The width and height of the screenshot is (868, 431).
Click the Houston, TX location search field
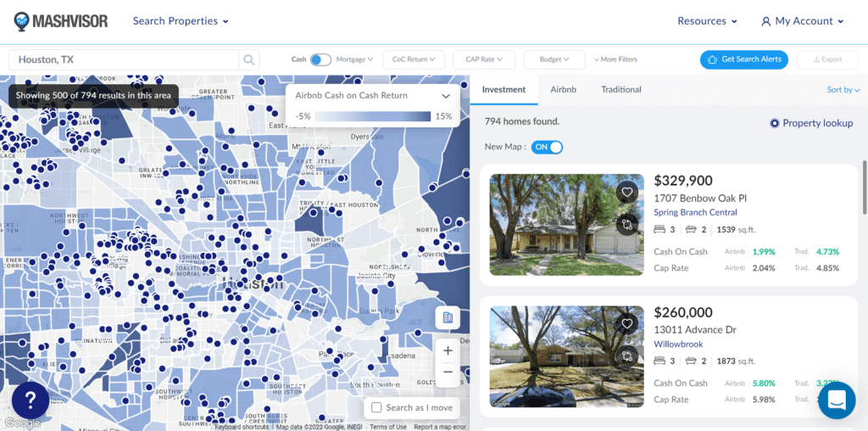123,59
